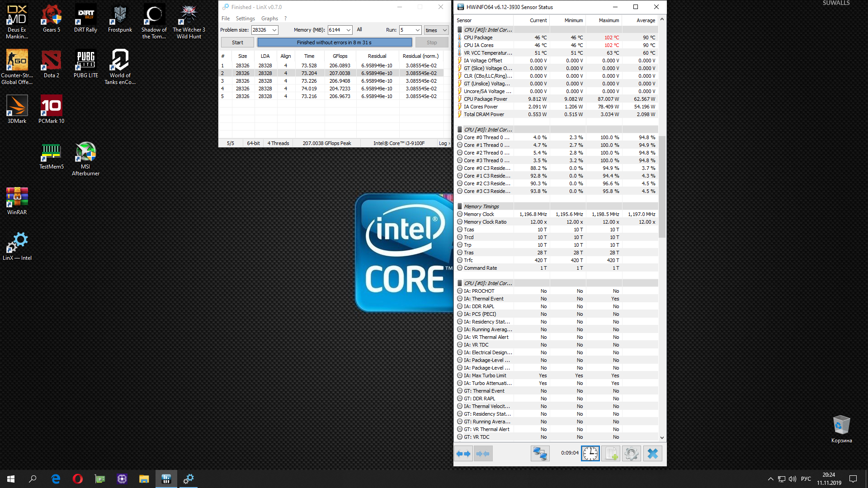Click the expand sensor window arrows icon
This screenshot has height=488, width=868.
[463, 454]
